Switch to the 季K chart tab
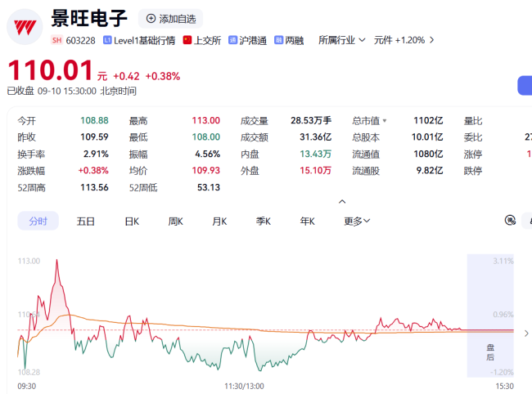The image size is (532, 394). (x=264, y=222)
